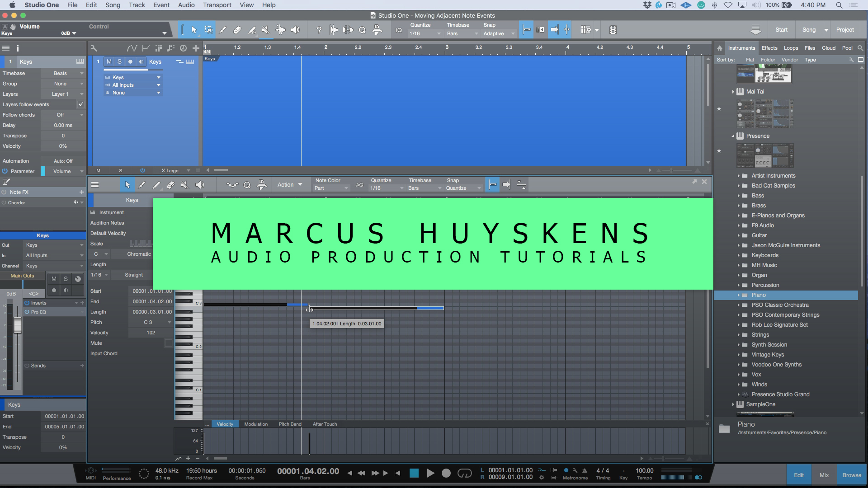Screen dimensions: 868x488
Task: Open the editor Snap Quantize dropdown
Action: click(x=463, y=188)
